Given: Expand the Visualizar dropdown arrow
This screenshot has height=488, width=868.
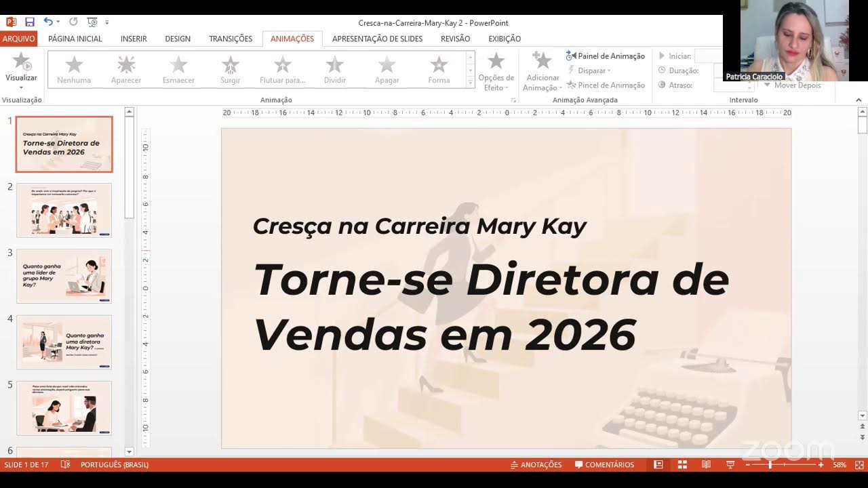Looking at the screenshot, I should point(21,87).
